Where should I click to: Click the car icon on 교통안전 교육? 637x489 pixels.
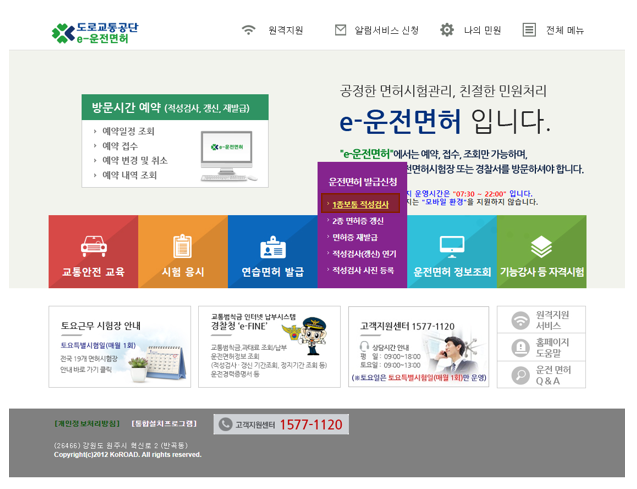94,246
